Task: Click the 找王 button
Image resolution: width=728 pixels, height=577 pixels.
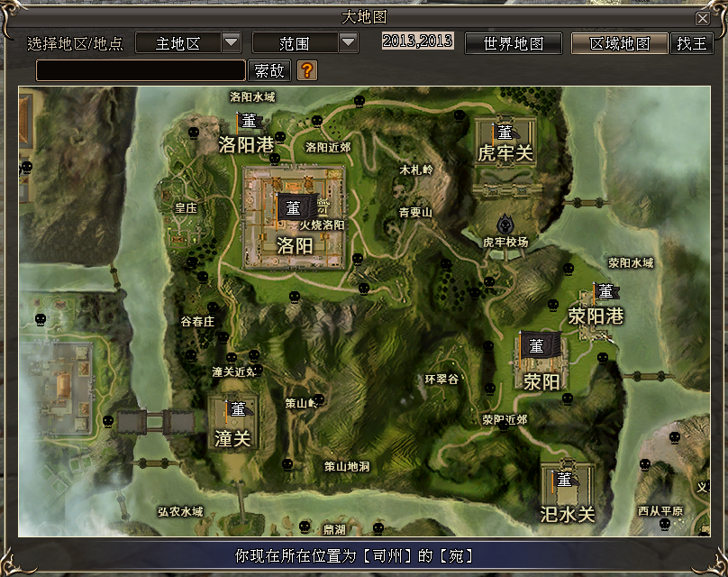Action: click(692, 43)
